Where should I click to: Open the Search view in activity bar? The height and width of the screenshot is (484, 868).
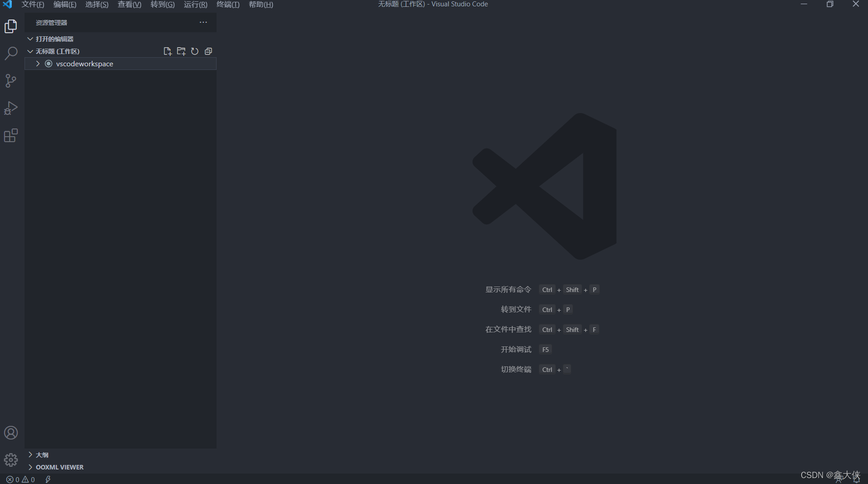click(x=11, y=54)
